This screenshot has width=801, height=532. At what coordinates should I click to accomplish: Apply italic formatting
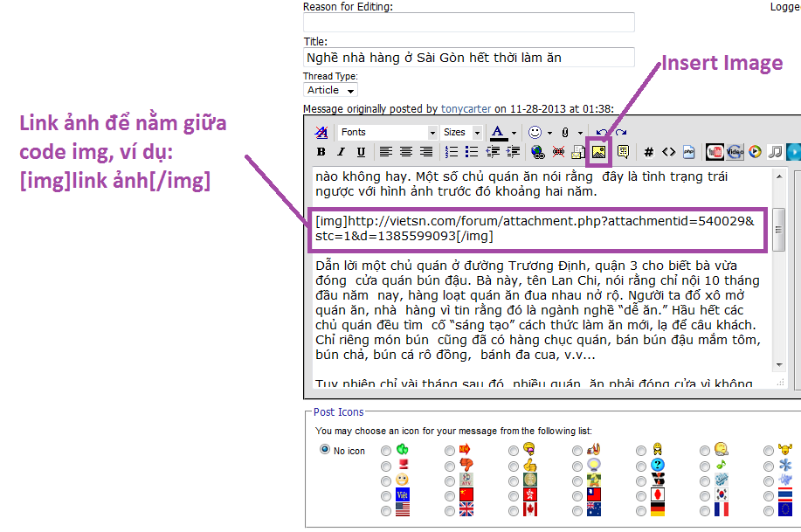[x=341, y=152]
